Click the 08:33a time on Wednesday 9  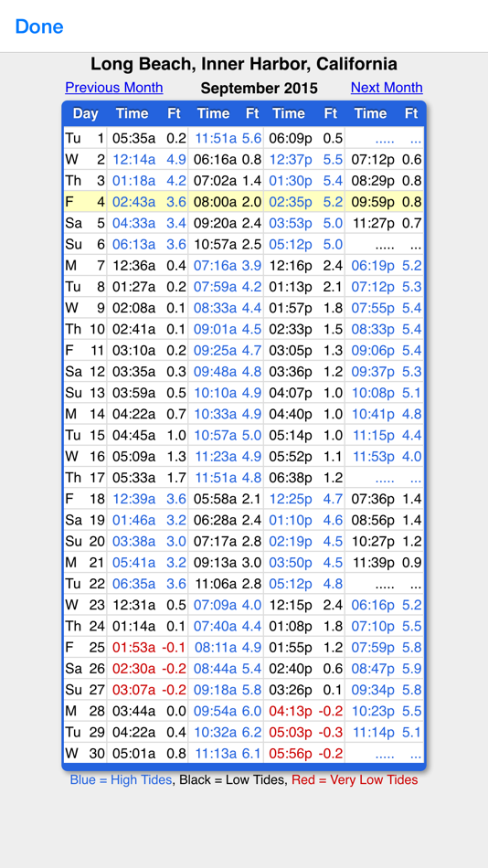point(216,308)
